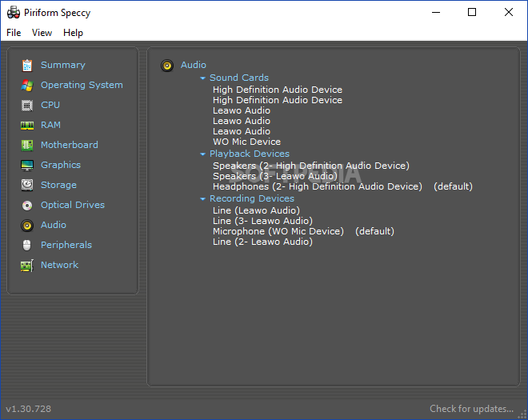Select WO Mic Device sound card
The image size is (528, 420).
pyautogui.click(x=247, y=142)
